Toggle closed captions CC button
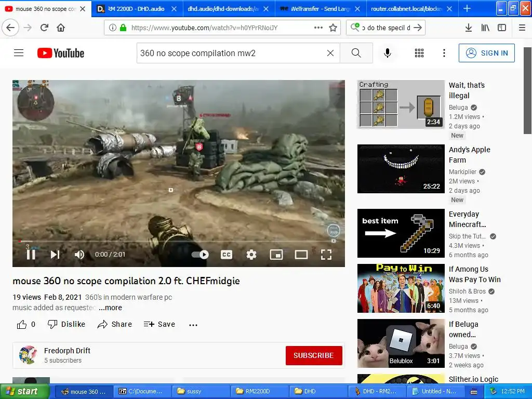The image size is (532, 399). click(227, 255)
